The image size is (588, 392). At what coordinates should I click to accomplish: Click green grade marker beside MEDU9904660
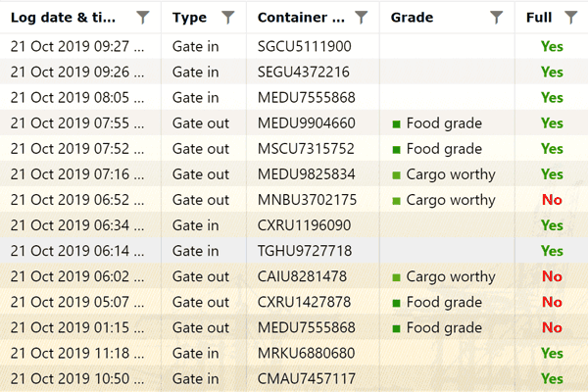[x=397, y=123]
